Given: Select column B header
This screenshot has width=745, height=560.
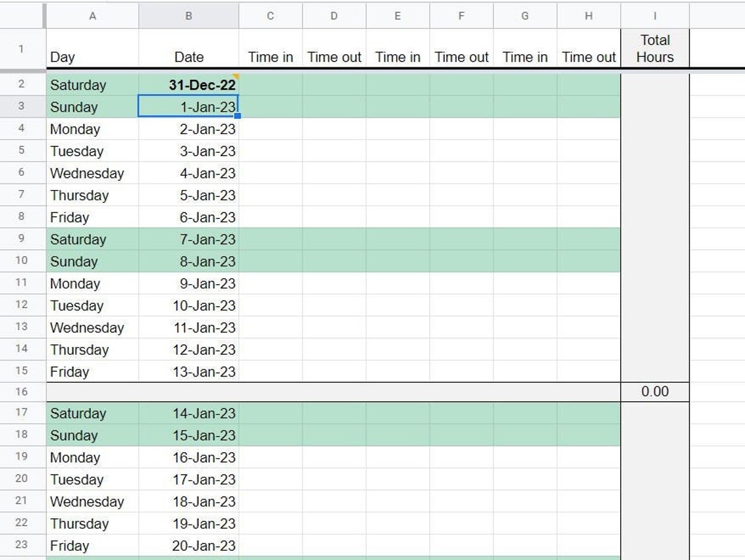Looking at the screenshot, I should [189, 16].
